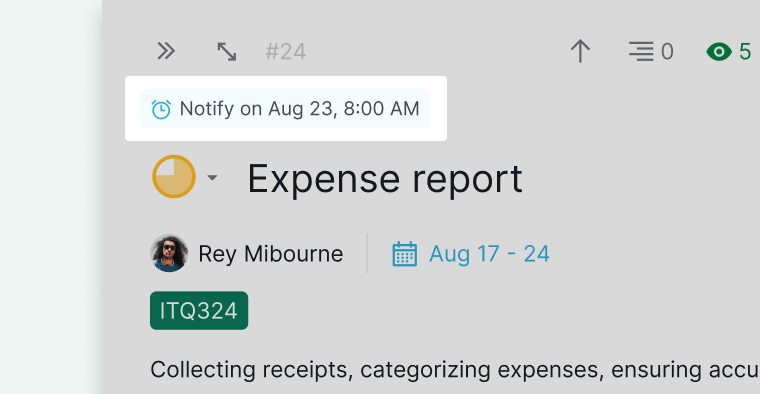
Task: Expand the status dropdown arrow
Action: click(212, 177)
